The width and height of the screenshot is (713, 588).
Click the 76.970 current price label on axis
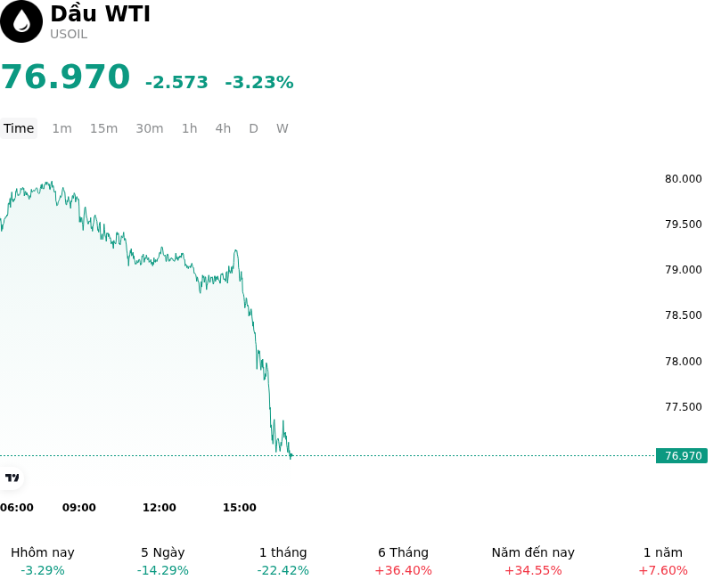(682, 456)
